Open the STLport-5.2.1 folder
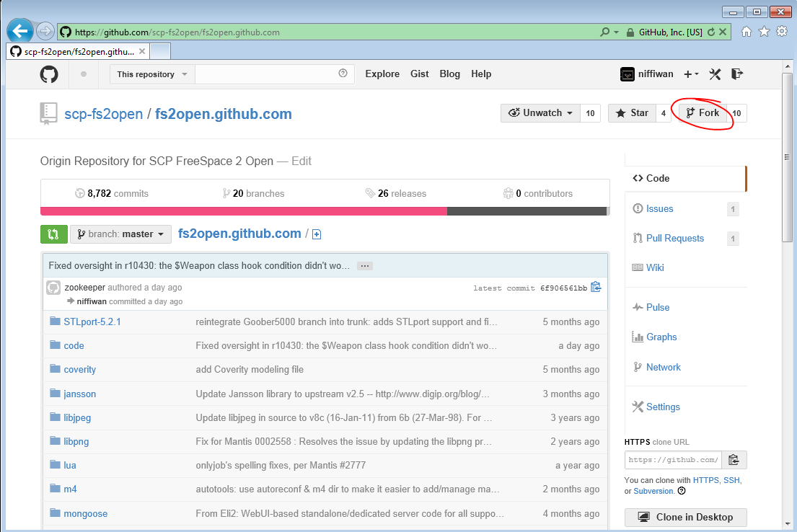 tap(92, 322)
